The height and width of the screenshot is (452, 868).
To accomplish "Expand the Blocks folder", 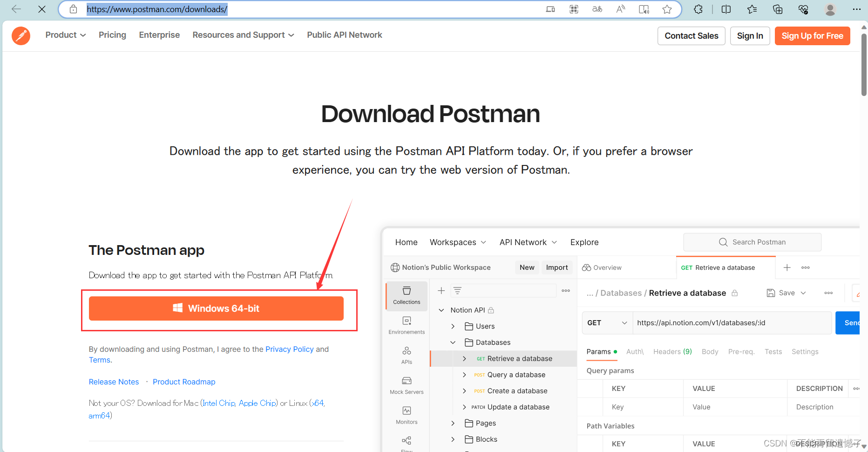I will click(453, 439).
